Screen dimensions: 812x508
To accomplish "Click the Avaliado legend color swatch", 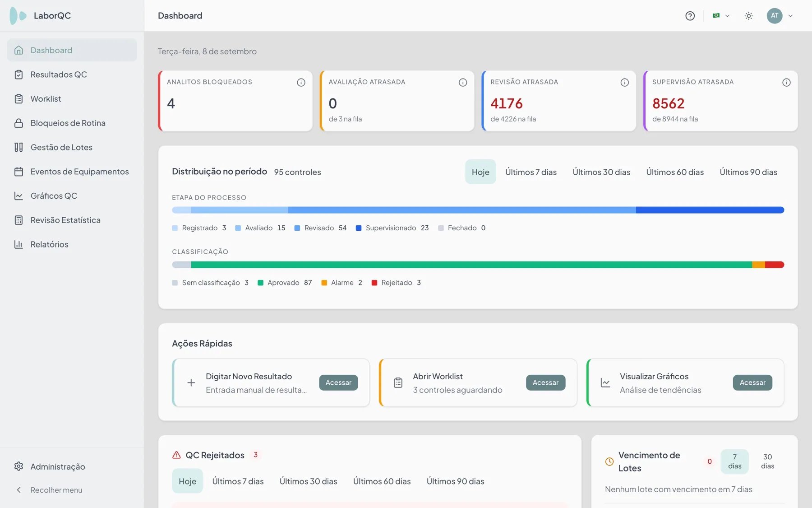I will click(238, 228).
